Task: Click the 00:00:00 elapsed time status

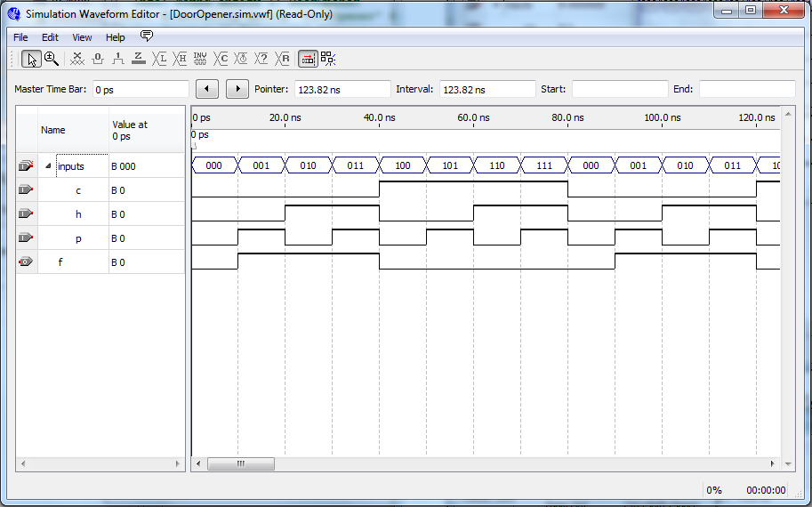Action: pos(766,490)
